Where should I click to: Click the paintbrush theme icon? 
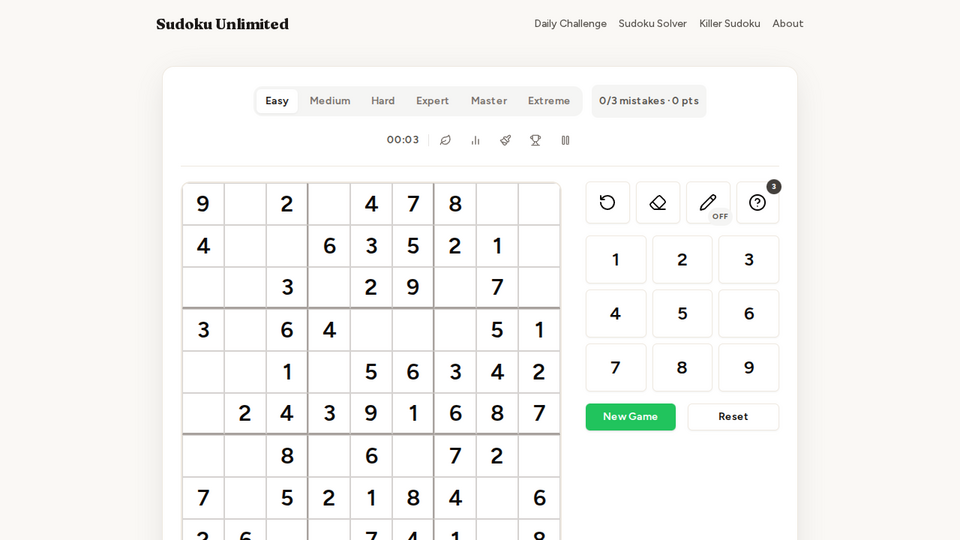pos(505,140)
